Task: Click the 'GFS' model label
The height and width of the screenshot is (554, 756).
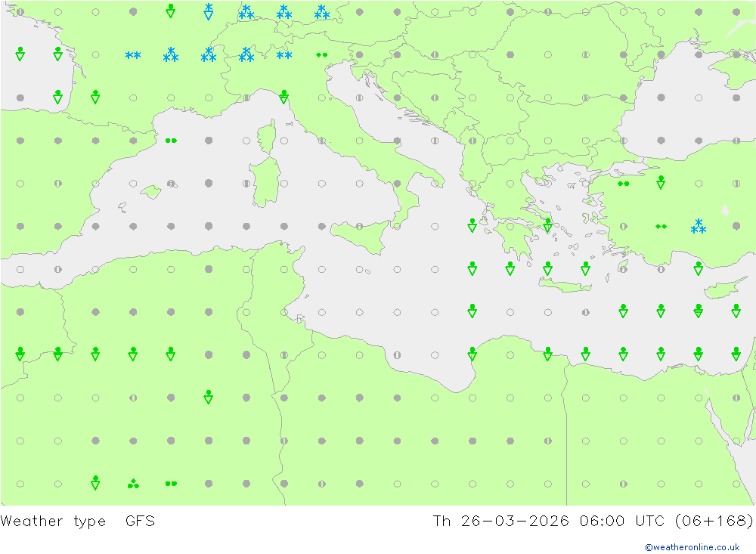Action: tap(140, 522)
